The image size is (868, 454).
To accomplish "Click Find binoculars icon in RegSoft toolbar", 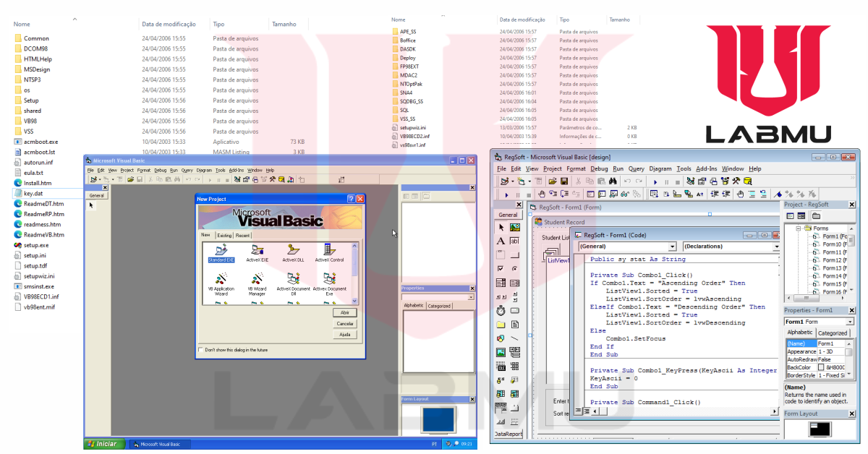I will [x=613, y=181].
